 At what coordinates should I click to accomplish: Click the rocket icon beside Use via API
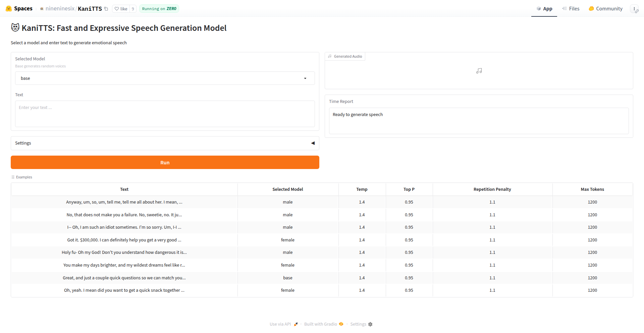(x=296, y=324)
